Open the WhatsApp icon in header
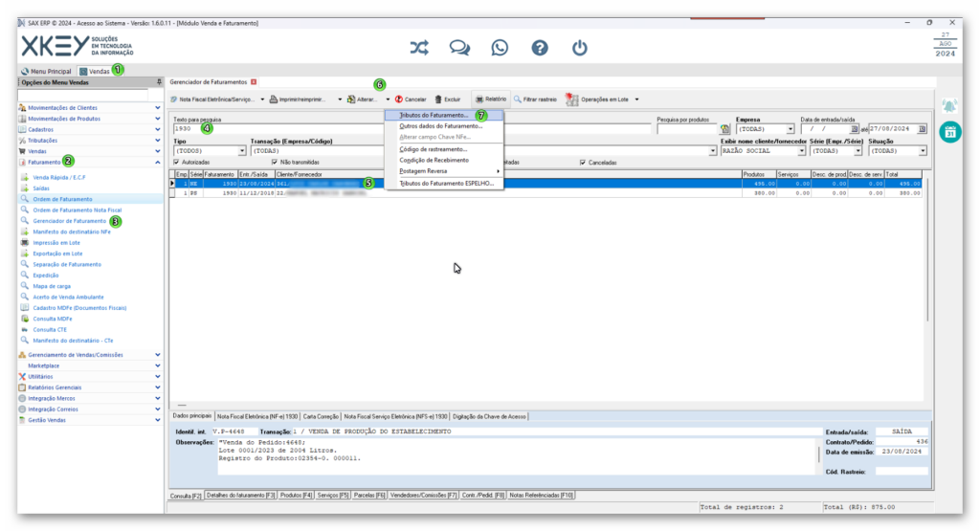Viewport: 980px width, 531px height. click(500, 48)
